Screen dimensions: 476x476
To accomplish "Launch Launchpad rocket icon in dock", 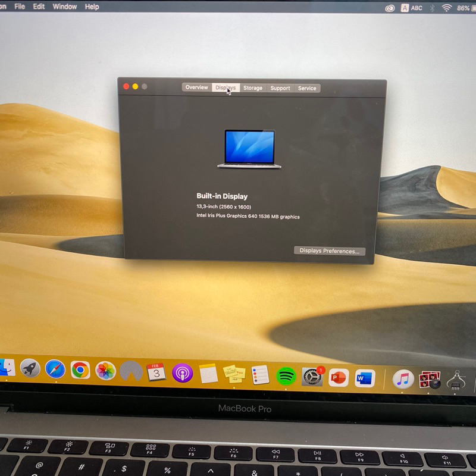I will (x=30, y=368).
